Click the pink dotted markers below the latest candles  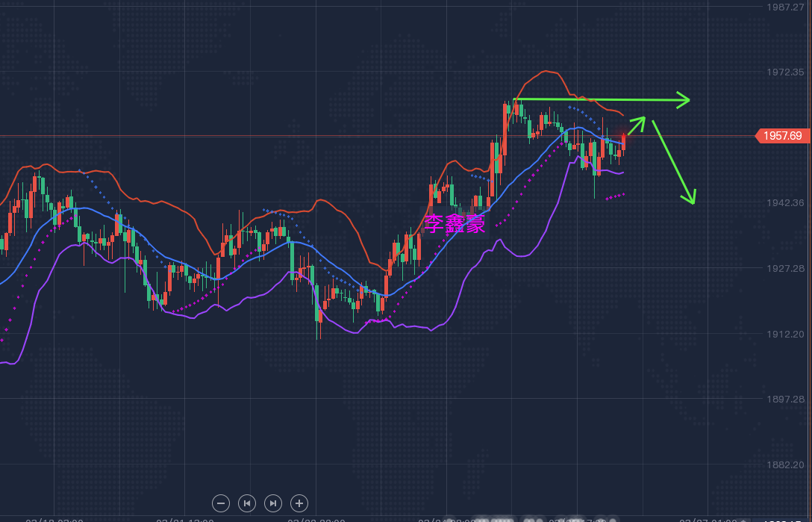(x=615, y=196)
